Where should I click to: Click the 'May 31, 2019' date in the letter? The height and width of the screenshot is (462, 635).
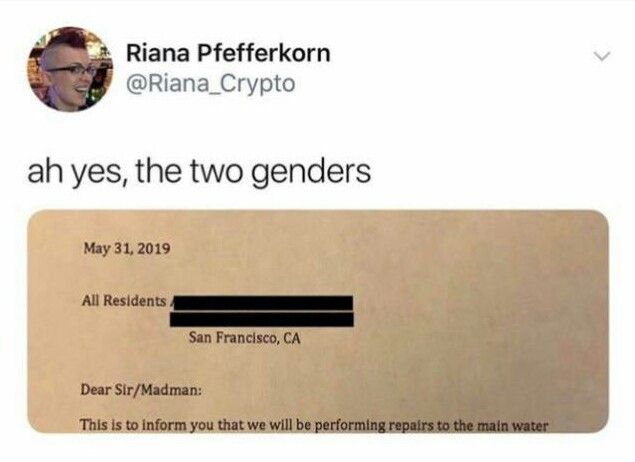(127, 248)
